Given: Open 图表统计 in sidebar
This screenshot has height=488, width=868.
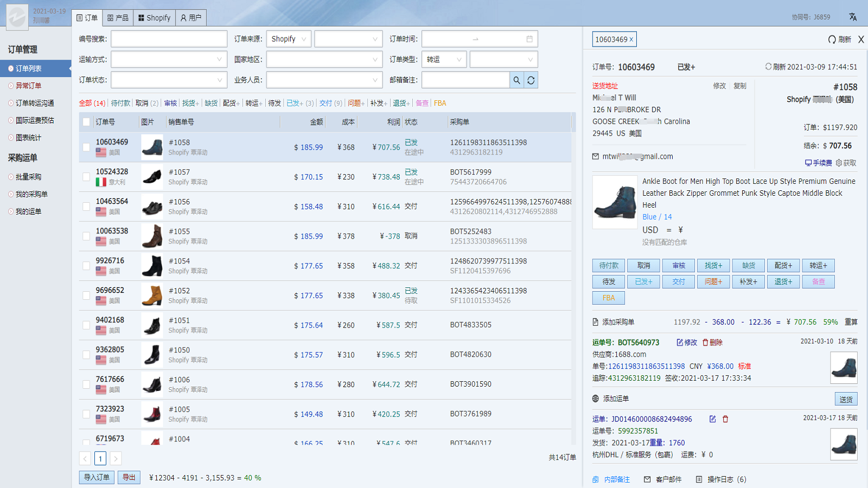Looking at the screenshot, I should [x=28, y=138].
